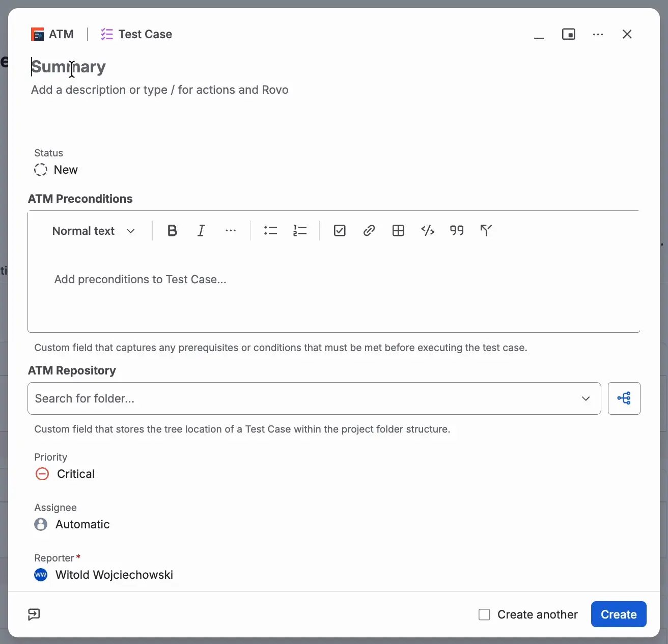Click the Status field label
This screenshot has width=668, height=644.
tap(49, 153)
